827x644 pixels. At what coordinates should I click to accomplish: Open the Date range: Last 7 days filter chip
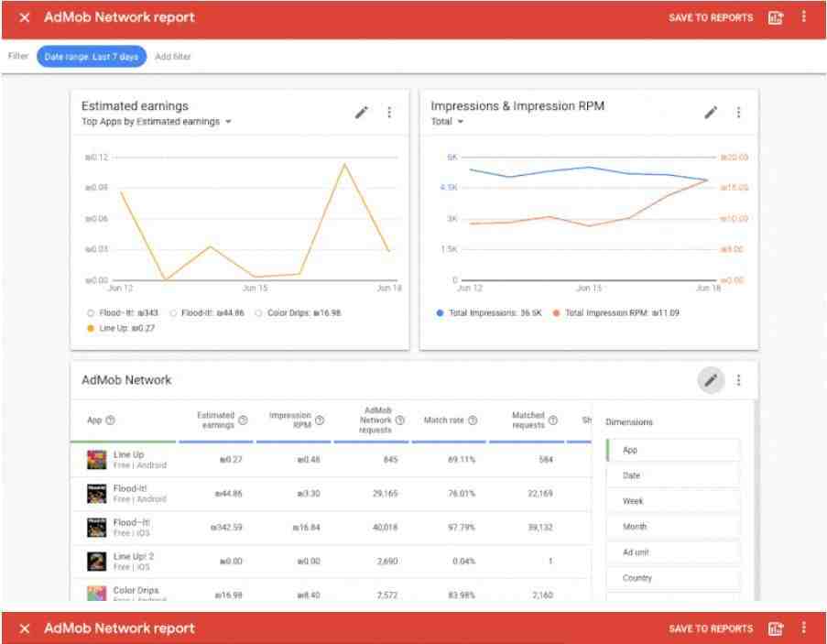(x=92, y=57)
